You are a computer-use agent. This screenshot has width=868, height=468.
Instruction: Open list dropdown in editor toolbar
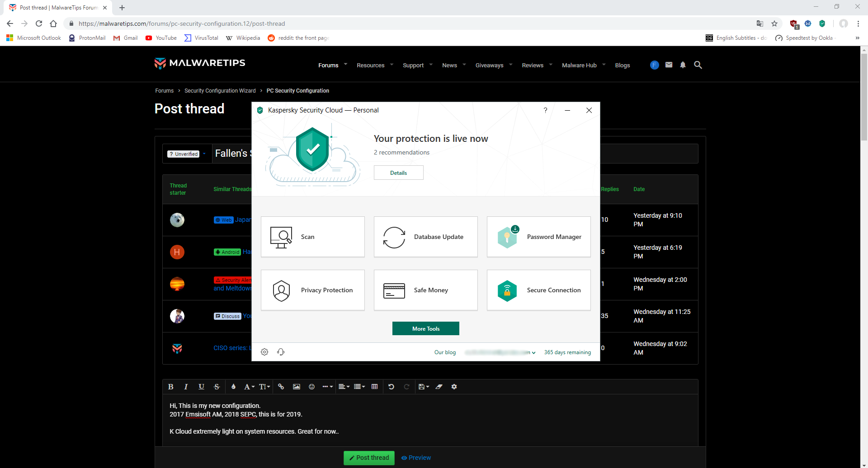(359, 387)
